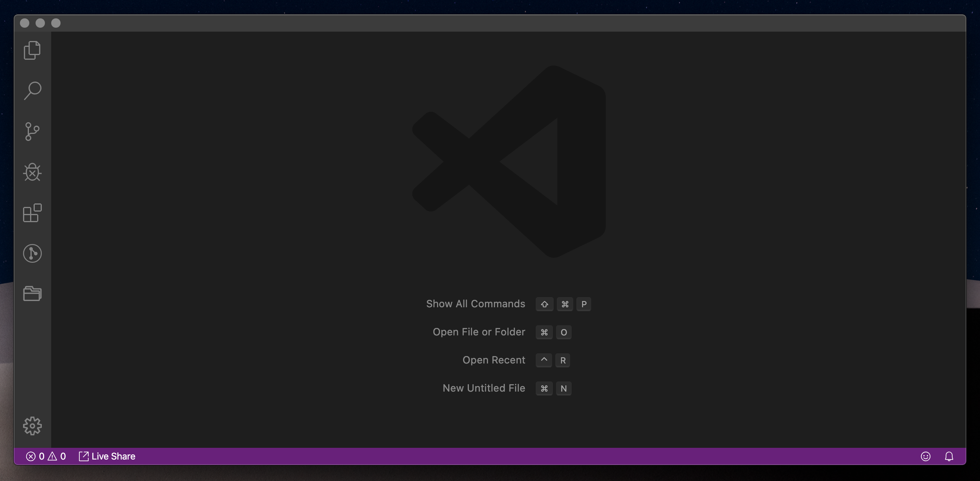Click the error count in status bar

36,456
